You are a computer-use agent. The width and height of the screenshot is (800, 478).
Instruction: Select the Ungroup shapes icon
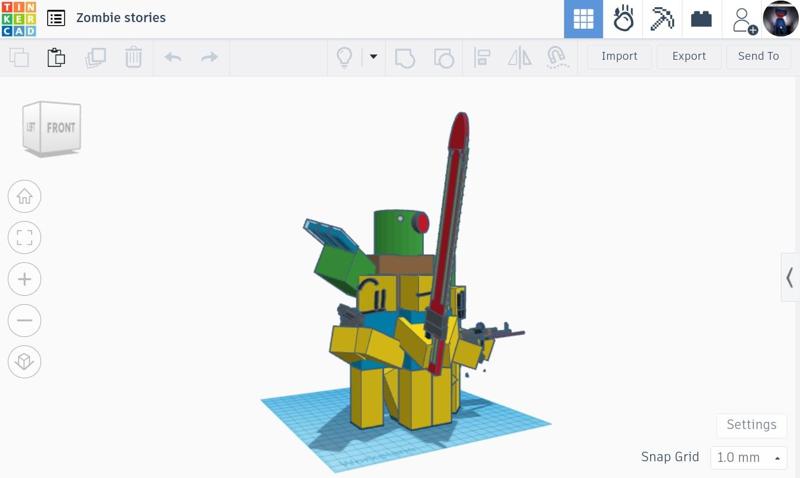pyautogui.click(x=443, y=58)
